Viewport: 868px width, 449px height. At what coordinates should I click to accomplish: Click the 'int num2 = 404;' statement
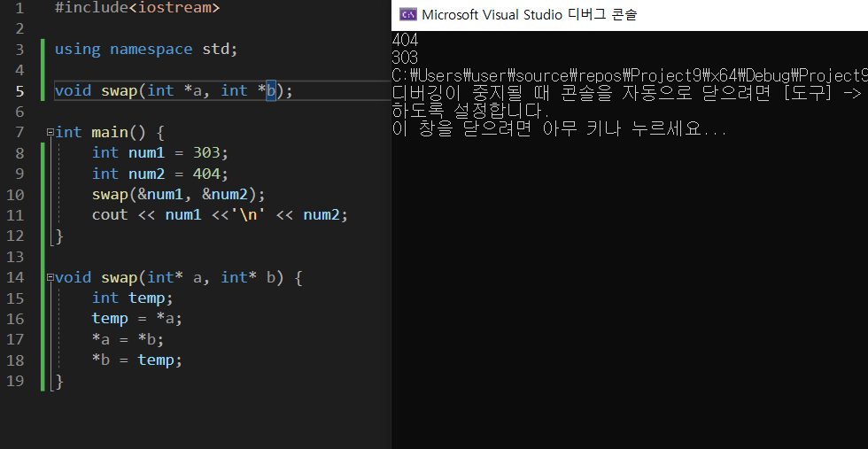coord(160,174)
